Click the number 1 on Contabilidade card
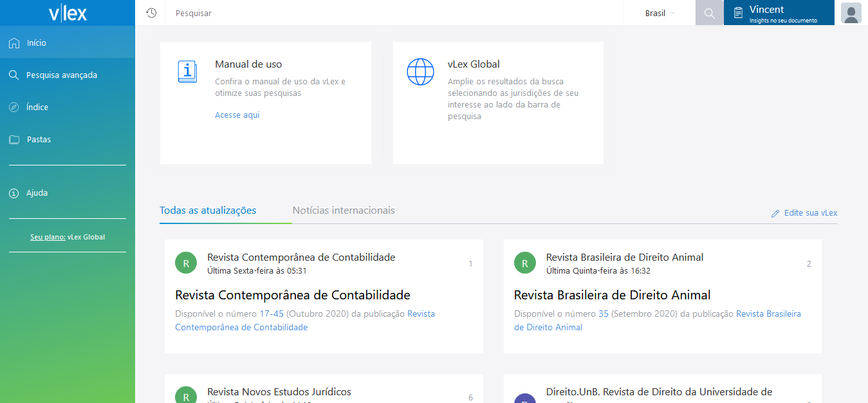The image size is (868, 403). coord(470,264)
